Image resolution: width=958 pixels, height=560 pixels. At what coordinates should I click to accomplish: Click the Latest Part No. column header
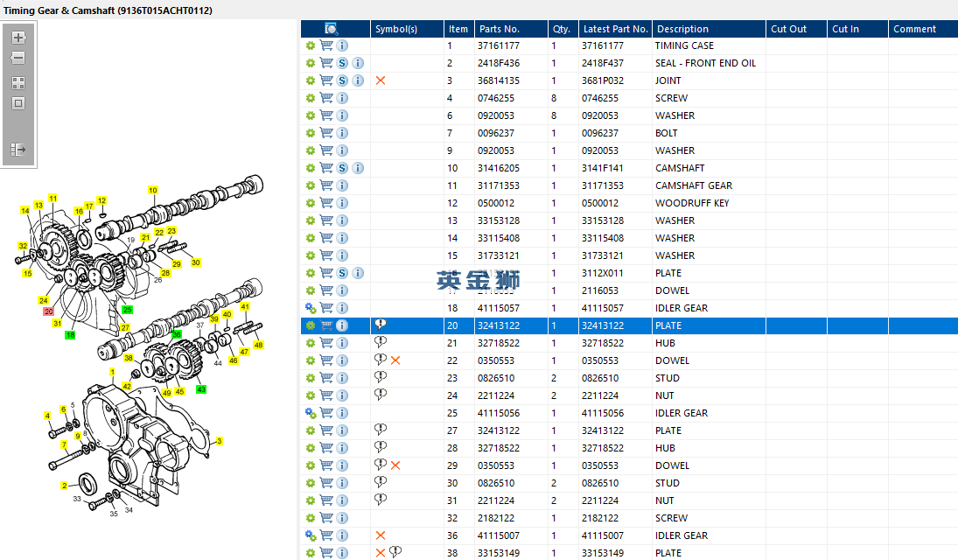pos(615,29)
